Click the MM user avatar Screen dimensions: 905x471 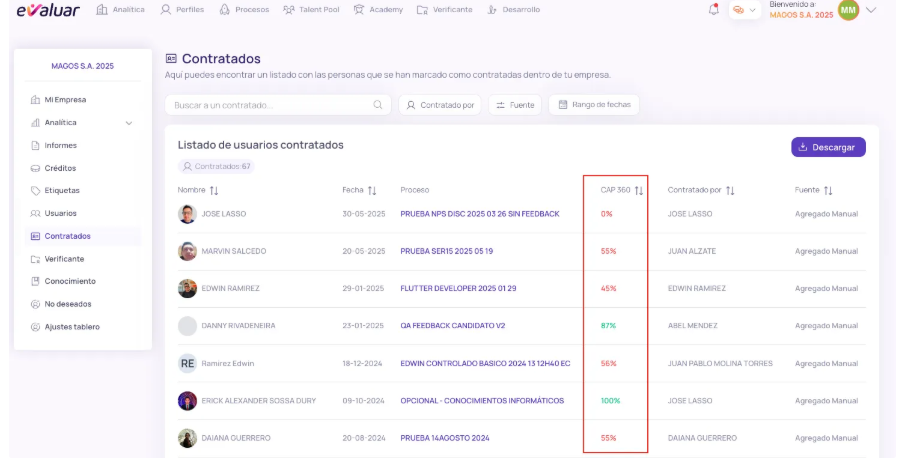point(848,10)
